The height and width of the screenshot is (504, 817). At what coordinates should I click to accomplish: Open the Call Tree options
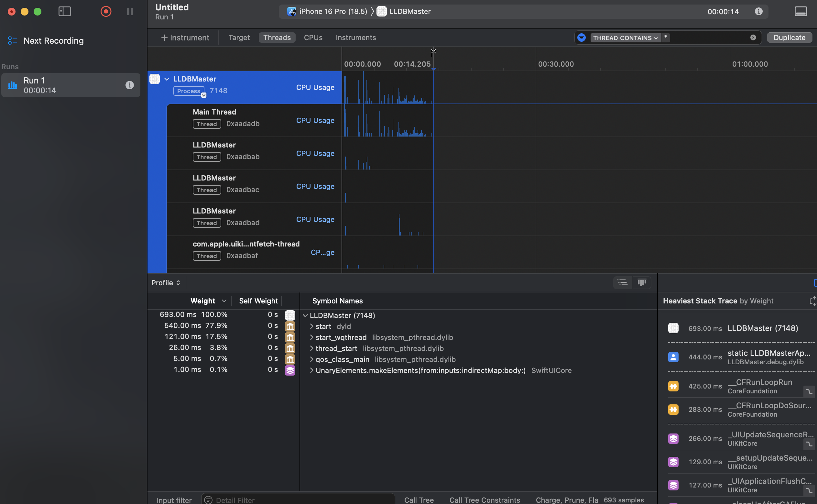pyautogui.click(x=419, y=500)
